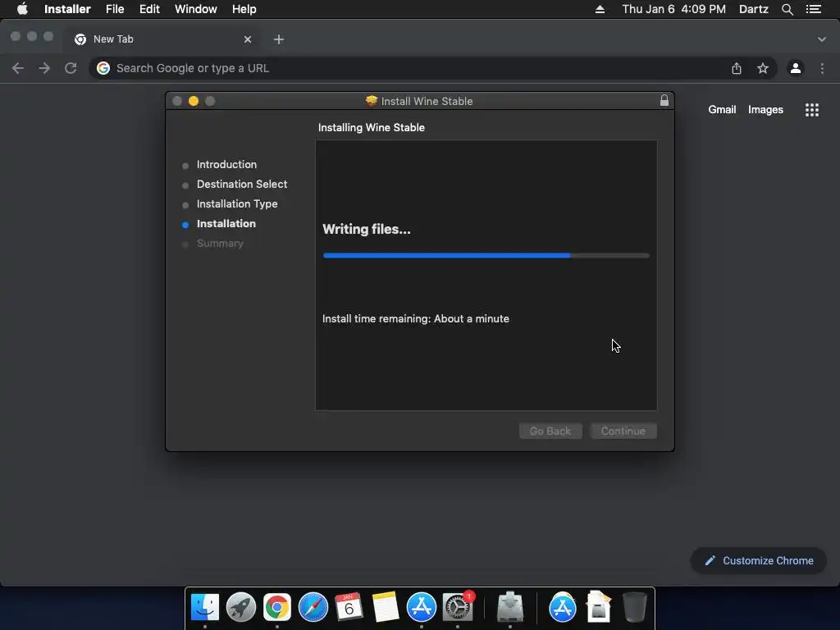Open Calendar from the Dock

pos(349,608)
